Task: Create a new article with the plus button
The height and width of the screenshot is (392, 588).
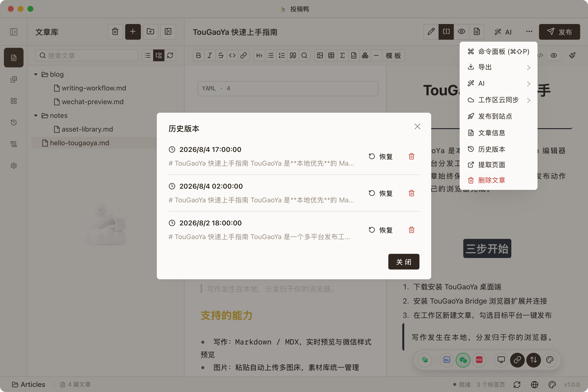Action: point(133,32)
